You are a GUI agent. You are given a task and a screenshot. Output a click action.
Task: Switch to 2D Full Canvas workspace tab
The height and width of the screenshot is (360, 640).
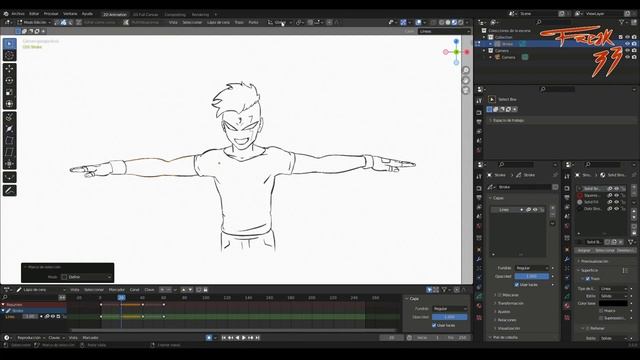145,14
